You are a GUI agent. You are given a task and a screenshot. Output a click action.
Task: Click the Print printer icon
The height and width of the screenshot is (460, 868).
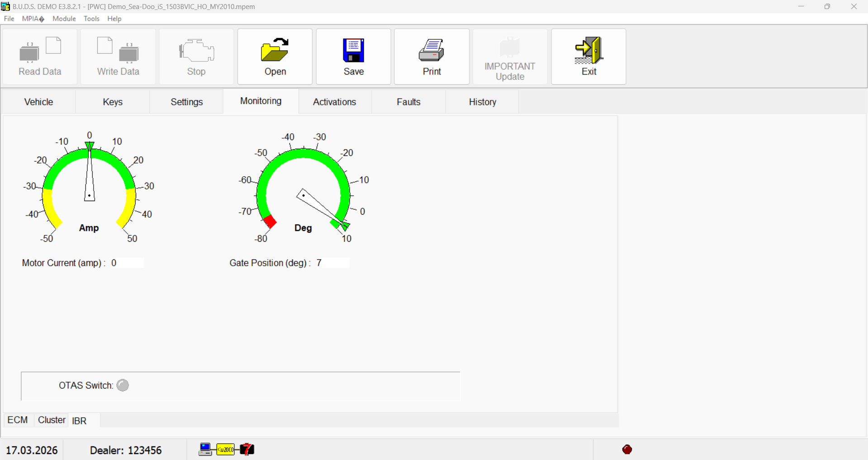pyautogui.click(x=432, y=50)
